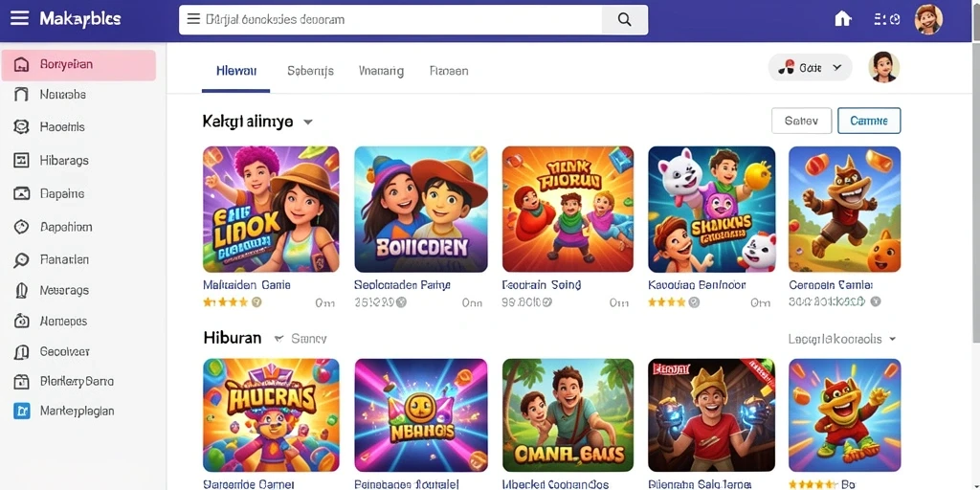Click the Ceraain Camia game title

coord(832,285)
